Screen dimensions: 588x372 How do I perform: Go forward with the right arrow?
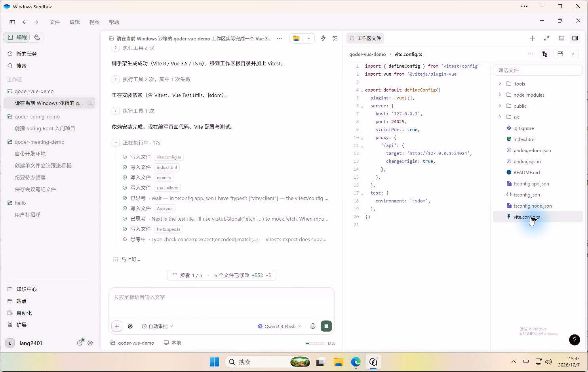36,22
